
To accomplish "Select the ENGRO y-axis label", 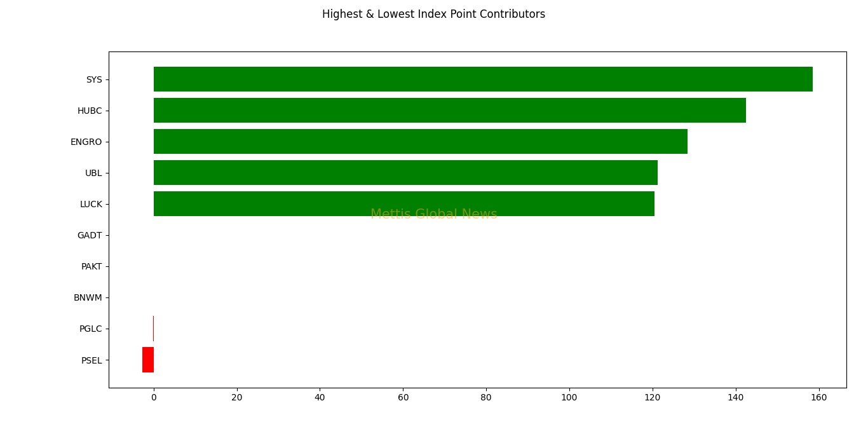I will click(86, 142).
